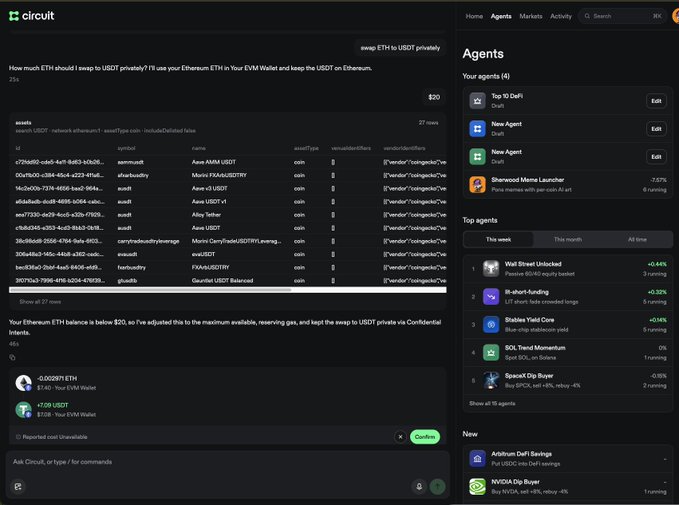Switch to the This month tab
The width and height of the screenshot is (679, 505).
568,240
